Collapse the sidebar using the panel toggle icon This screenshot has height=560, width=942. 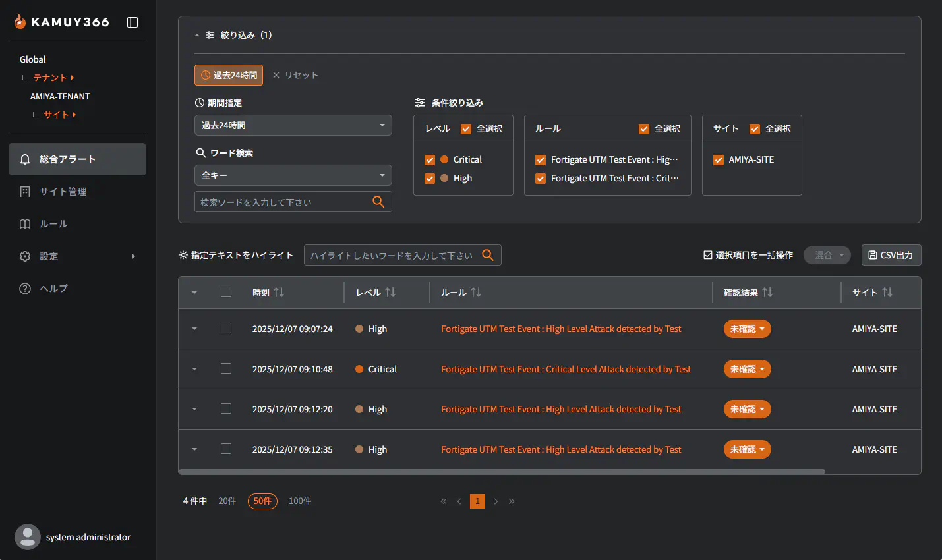[x=132, y=22]
